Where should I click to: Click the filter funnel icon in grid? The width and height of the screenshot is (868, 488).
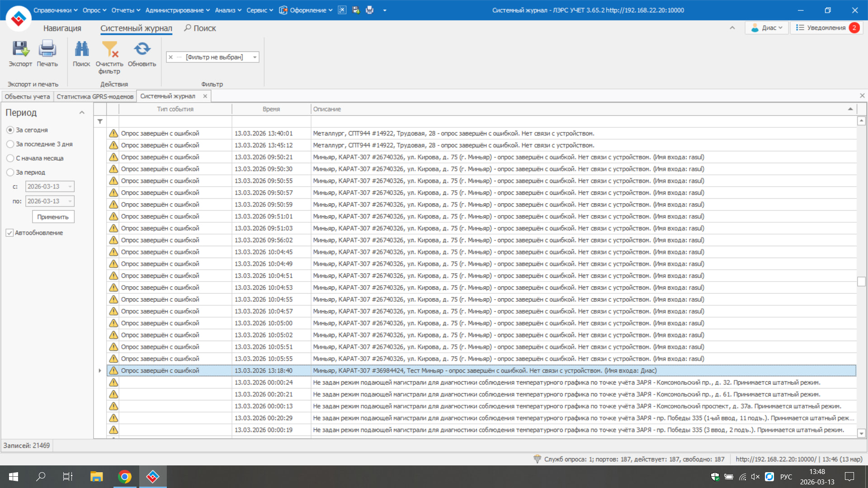pos(100,122)
